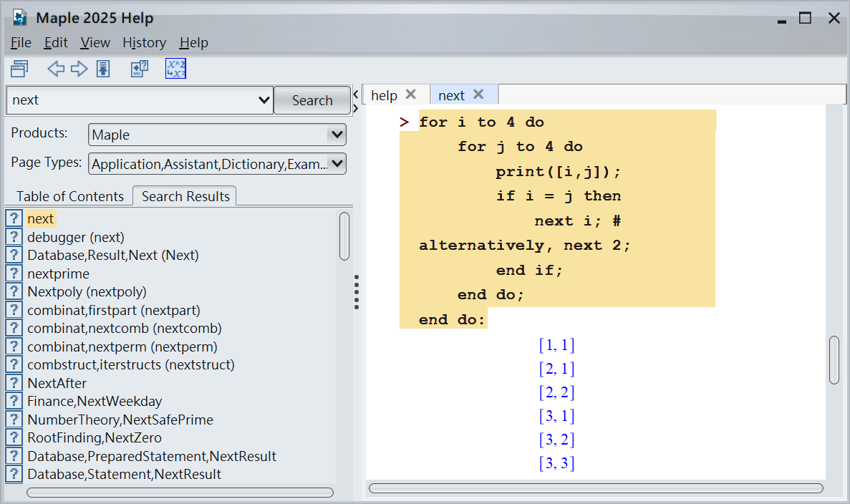Open the History menu
Image resolution: width=850 pixels, height=504 pixels.
144,43
